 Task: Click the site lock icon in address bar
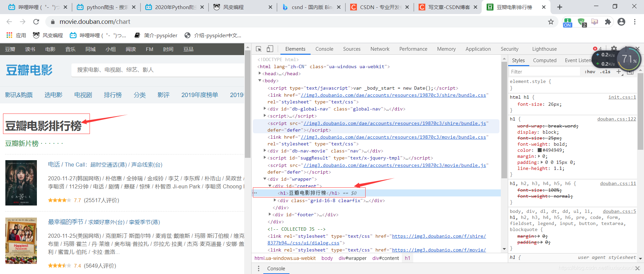coord(52,22)
